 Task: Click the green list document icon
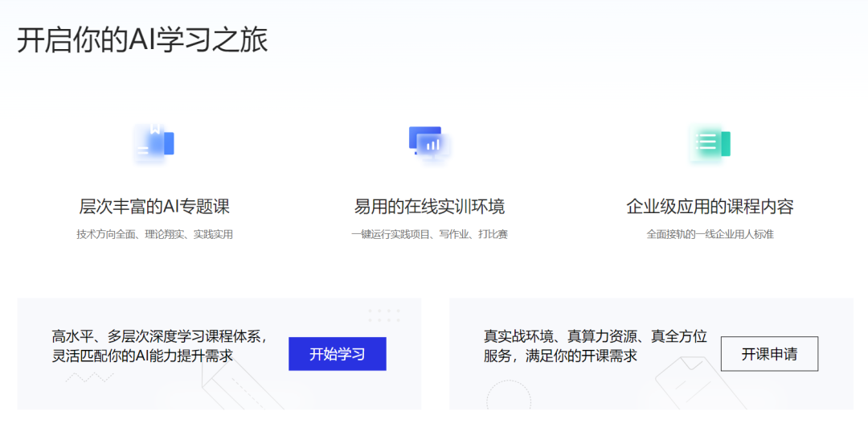tap(710, 143)
